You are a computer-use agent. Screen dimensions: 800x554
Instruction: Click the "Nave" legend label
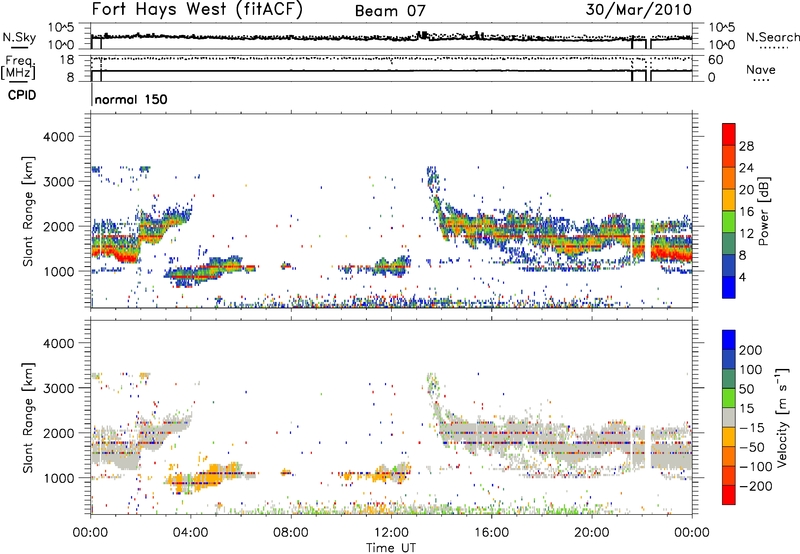[x=761, y=70]
